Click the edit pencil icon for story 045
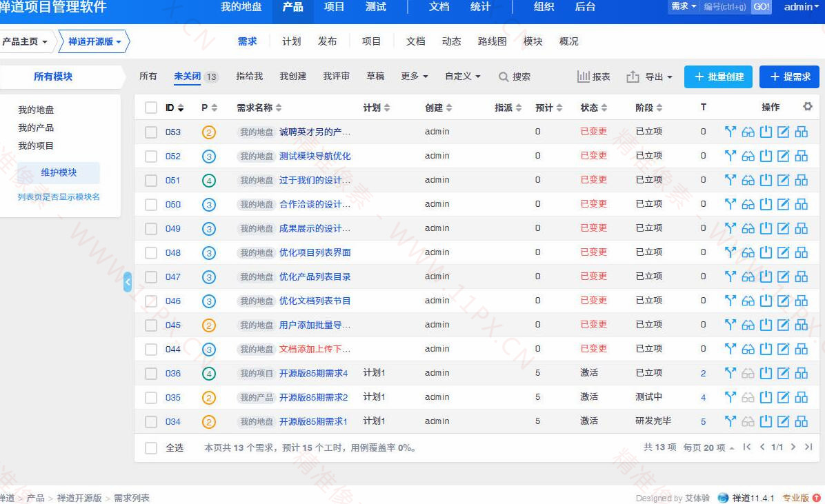 pyautogui.click(x=784, y=325)
